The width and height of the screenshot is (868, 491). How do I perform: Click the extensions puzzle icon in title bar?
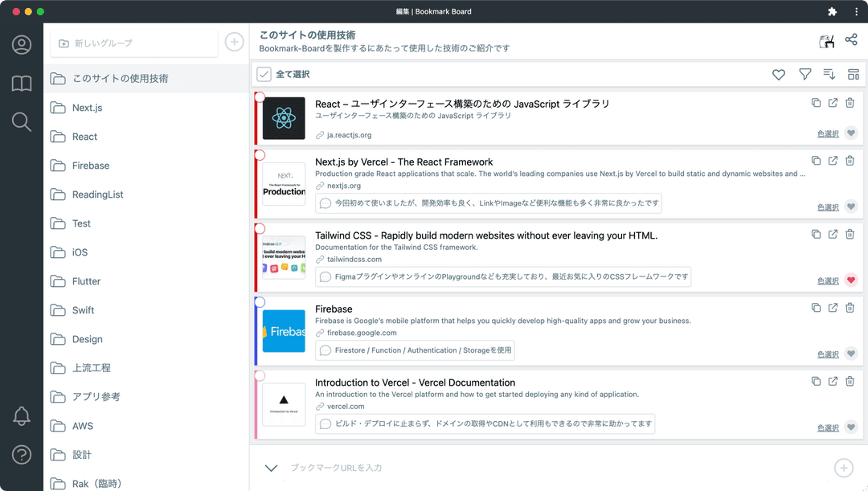[x=832, y=11]
